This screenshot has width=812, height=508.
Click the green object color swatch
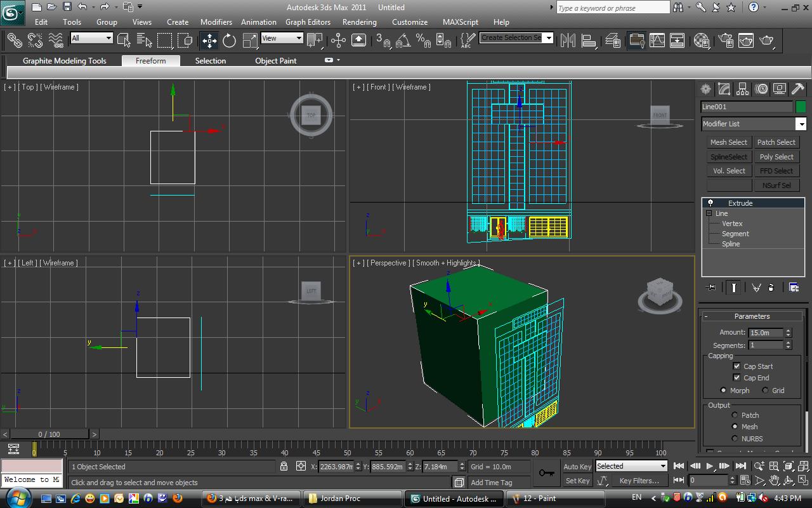tap(801, 107)
